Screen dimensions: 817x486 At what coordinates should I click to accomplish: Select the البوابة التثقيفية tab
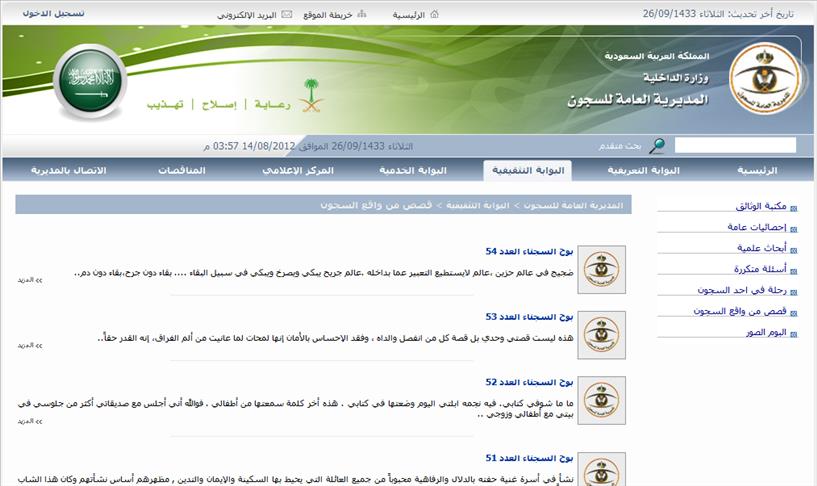tap(528, 170)
